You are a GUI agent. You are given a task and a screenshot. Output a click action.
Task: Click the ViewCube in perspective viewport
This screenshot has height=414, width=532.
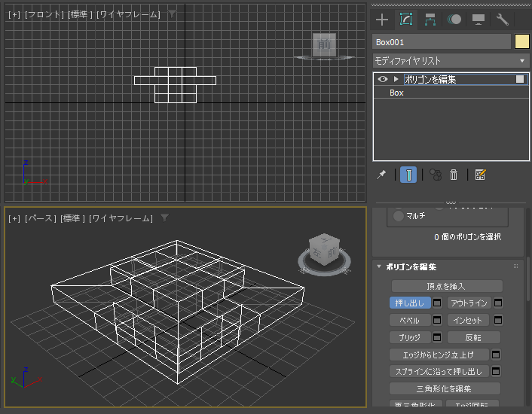coord(324,249)
